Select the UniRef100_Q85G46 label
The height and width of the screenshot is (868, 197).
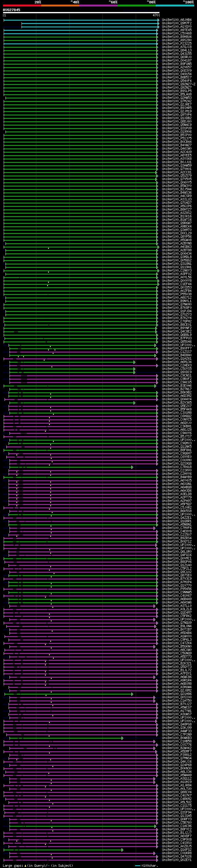(176, 342)
